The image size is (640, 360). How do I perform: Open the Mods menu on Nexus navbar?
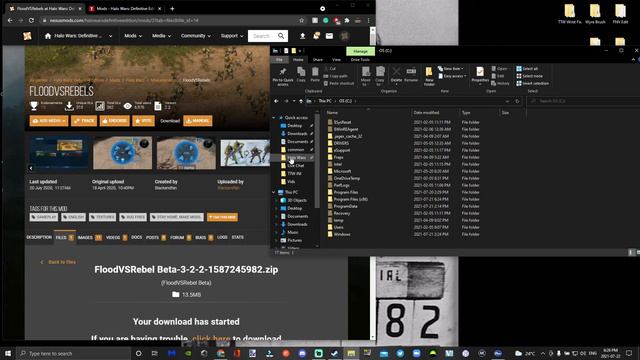(133, 36)
